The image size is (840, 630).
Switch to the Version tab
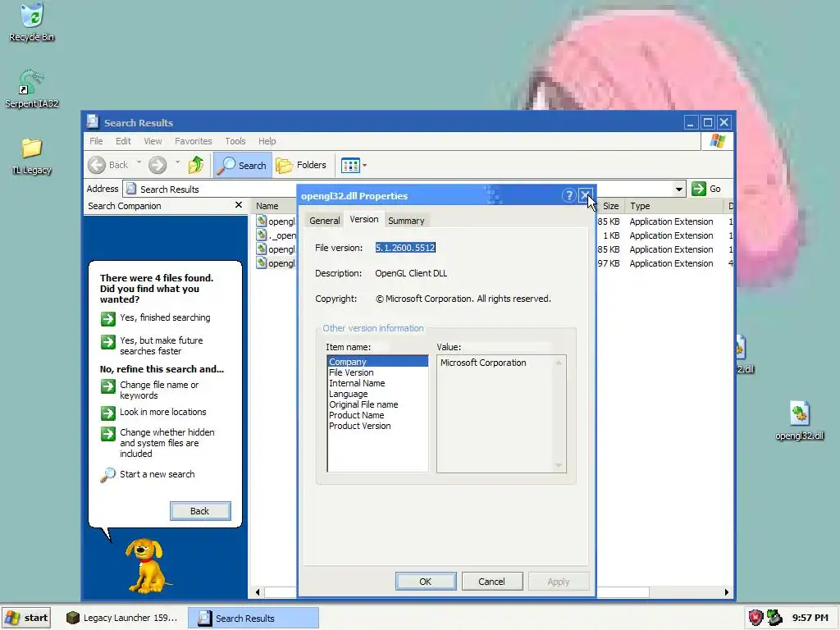coord(363,219)
